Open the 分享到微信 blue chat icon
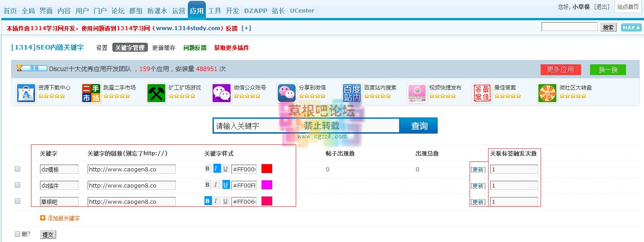644x242 pixels. 287,93
